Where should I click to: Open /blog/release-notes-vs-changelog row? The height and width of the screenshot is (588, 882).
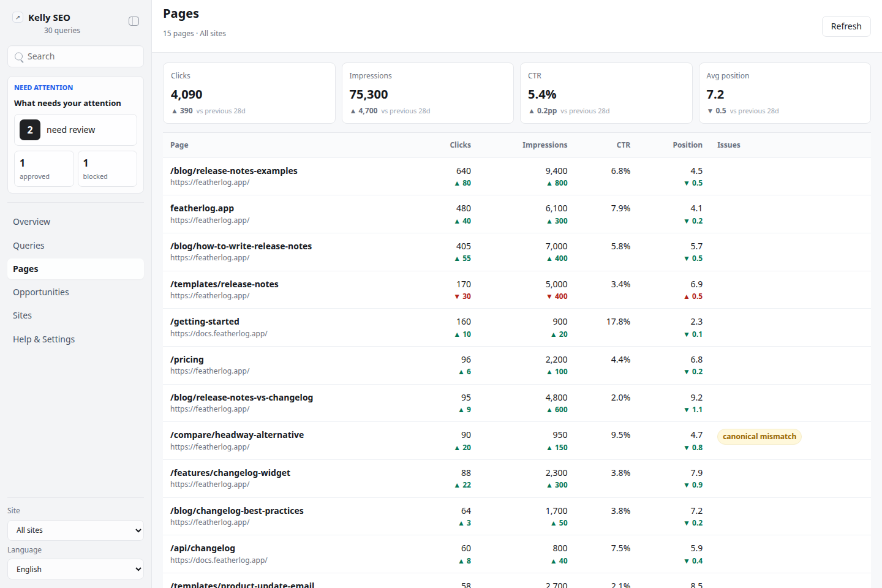click(517, 403)
